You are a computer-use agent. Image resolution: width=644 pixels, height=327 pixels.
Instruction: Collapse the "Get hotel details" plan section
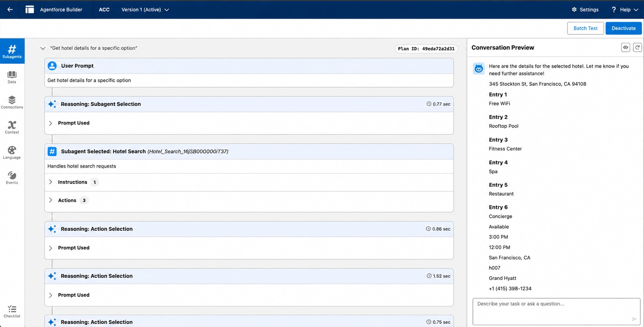(43, 48)
